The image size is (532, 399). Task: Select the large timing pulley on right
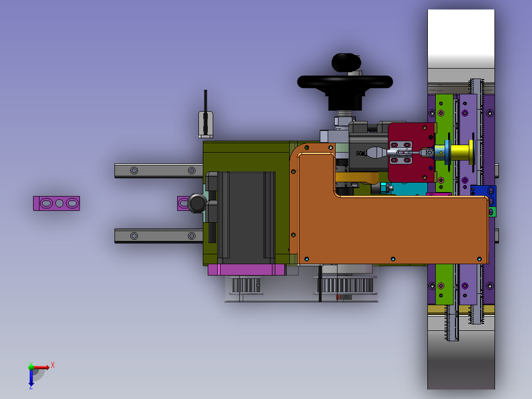click(345, 285)
